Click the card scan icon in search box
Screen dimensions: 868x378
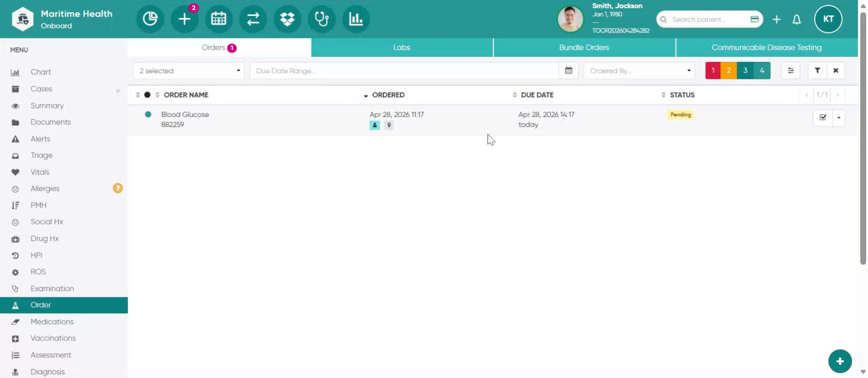point(754,19)
